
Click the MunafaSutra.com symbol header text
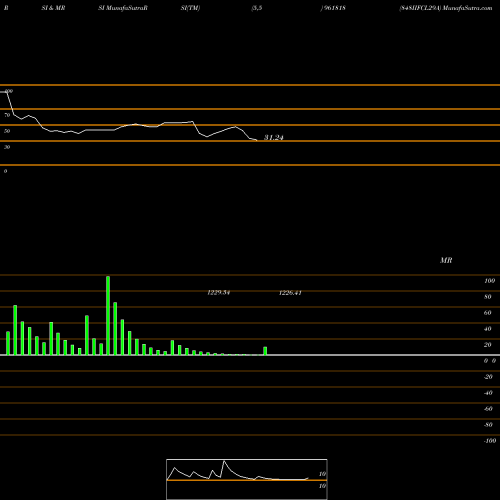click(x=446, y=8)
